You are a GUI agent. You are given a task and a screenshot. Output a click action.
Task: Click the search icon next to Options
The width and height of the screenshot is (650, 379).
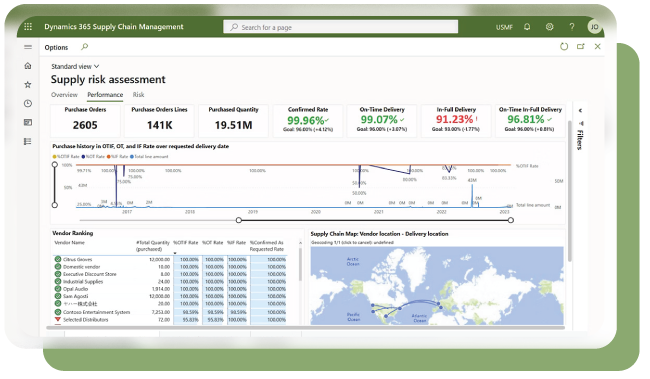85,47
